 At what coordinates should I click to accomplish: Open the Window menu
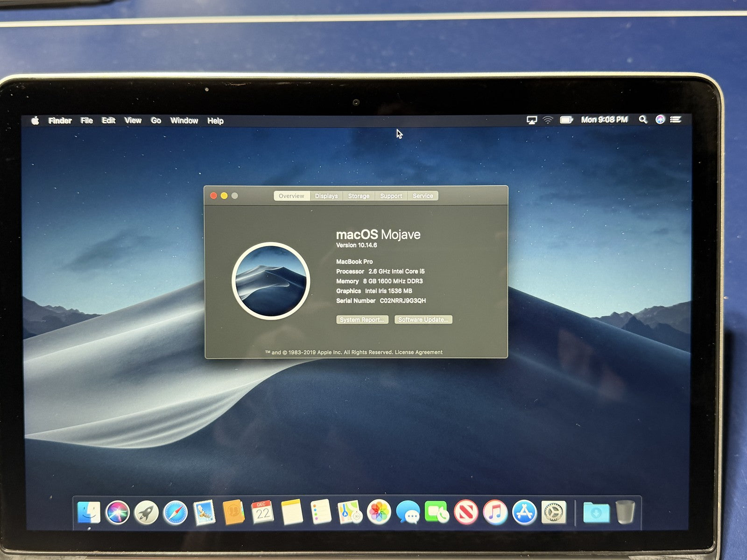[184, 120]
